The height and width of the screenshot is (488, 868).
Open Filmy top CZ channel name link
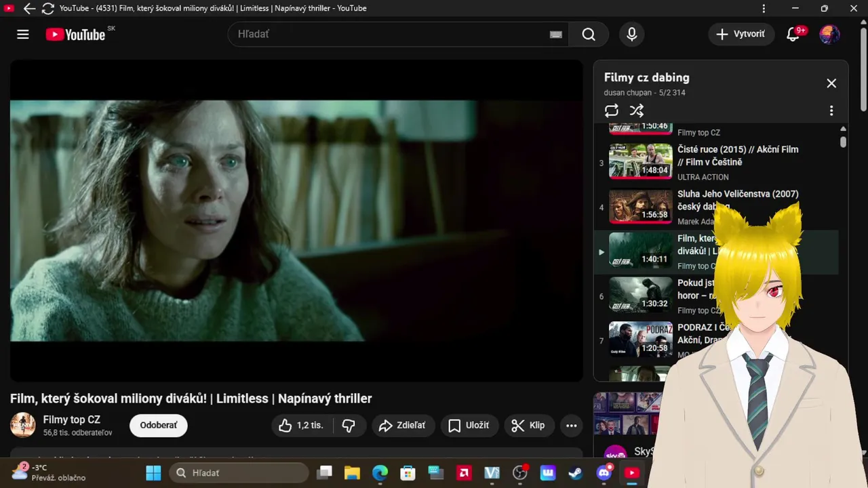pyautogui.click(x=72, y=420)
